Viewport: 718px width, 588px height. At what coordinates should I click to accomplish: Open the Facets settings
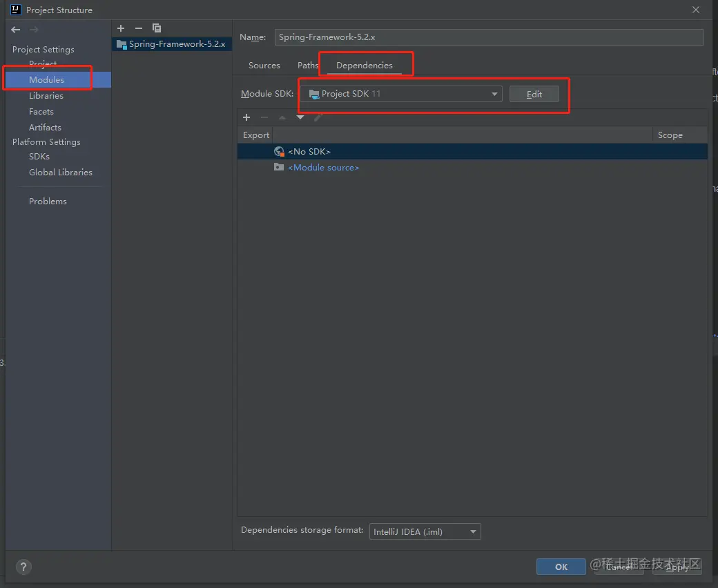click(41, 112)
